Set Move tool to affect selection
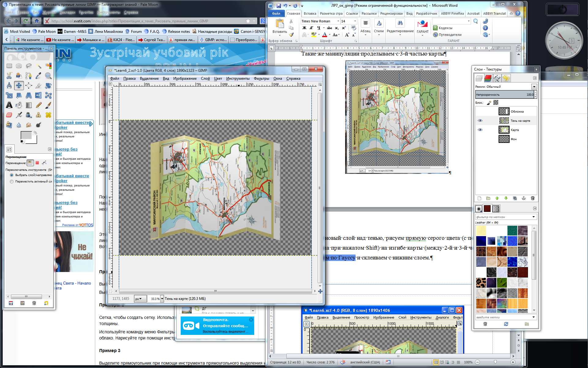Screen dimensions: 588x368 pyautogui.click(x=37, y=163)
